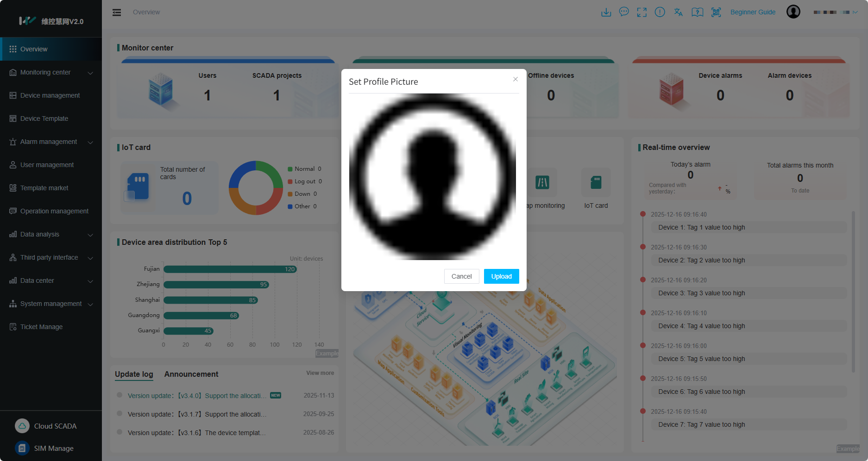Click the Fujian bar in distribution chart

[x=230, y=269]
